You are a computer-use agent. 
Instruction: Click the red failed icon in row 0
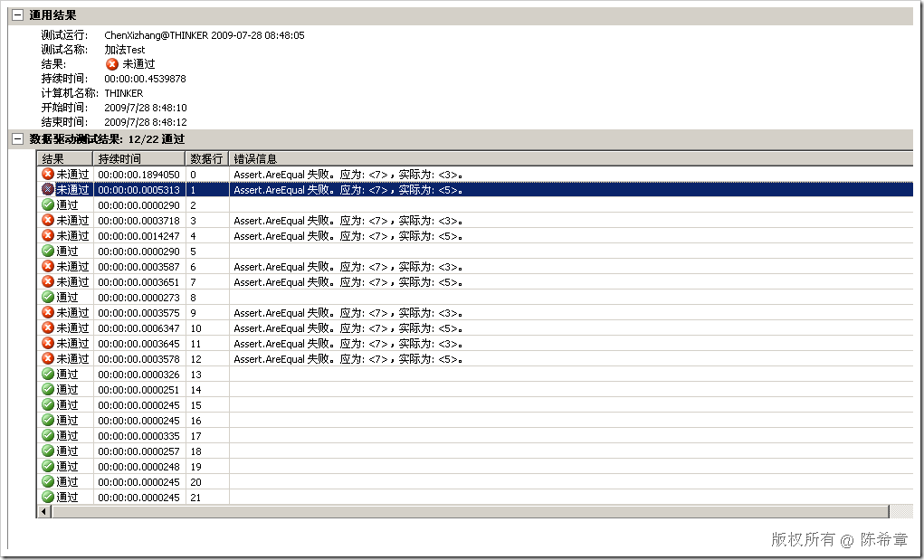[x=48, y=174]
